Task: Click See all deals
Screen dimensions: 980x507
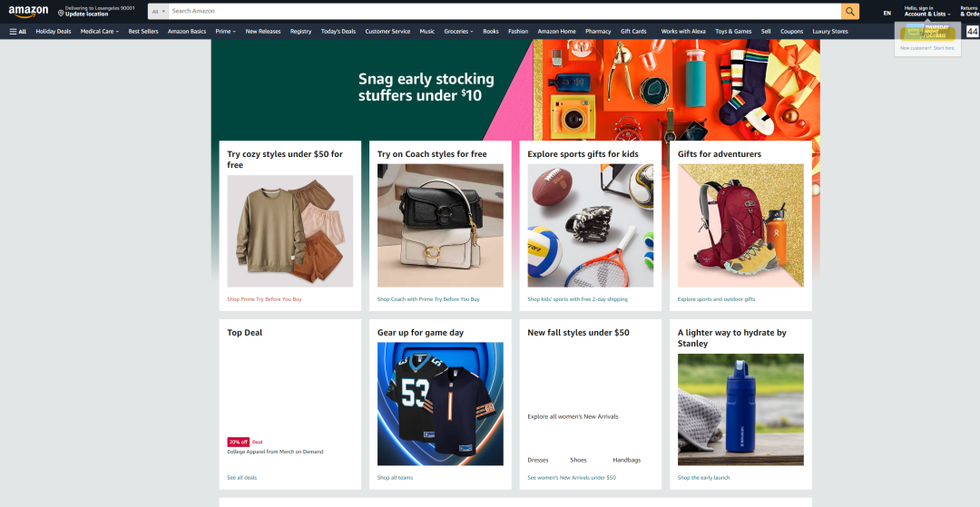Action: [242, 478]
